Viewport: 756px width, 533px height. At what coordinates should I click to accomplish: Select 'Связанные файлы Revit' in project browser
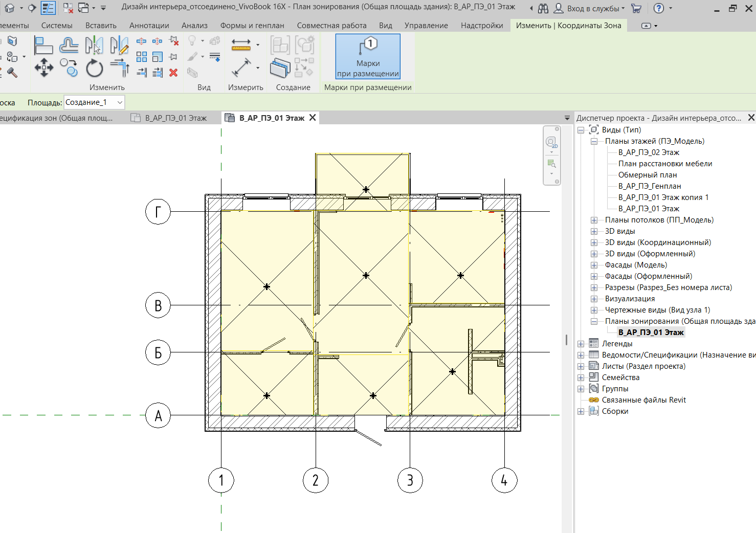643,400
